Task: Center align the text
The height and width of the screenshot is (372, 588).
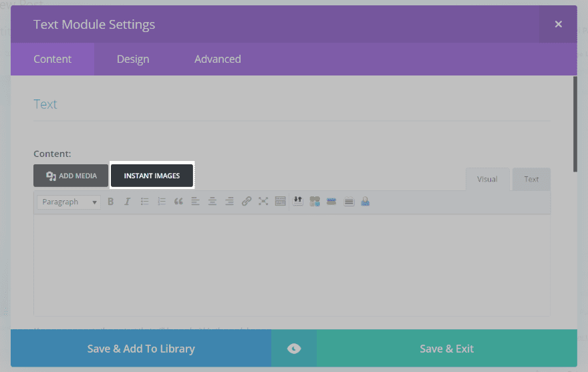Action: click(212, 202)
